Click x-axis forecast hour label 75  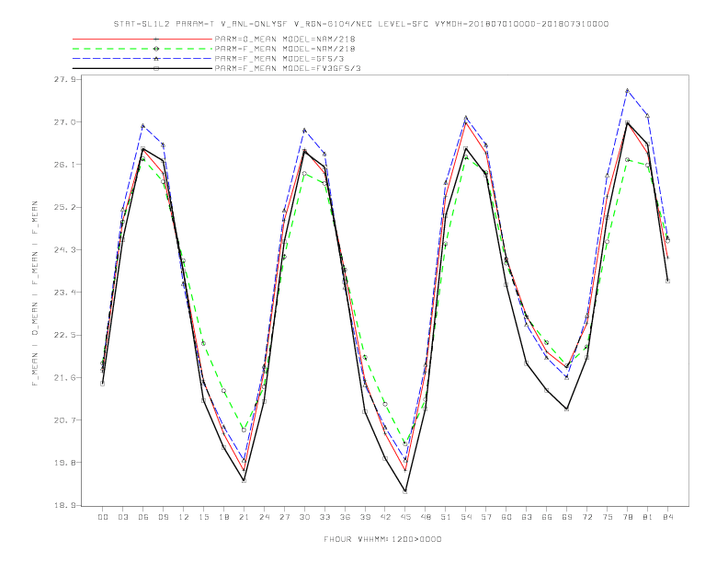pos(608,517)
